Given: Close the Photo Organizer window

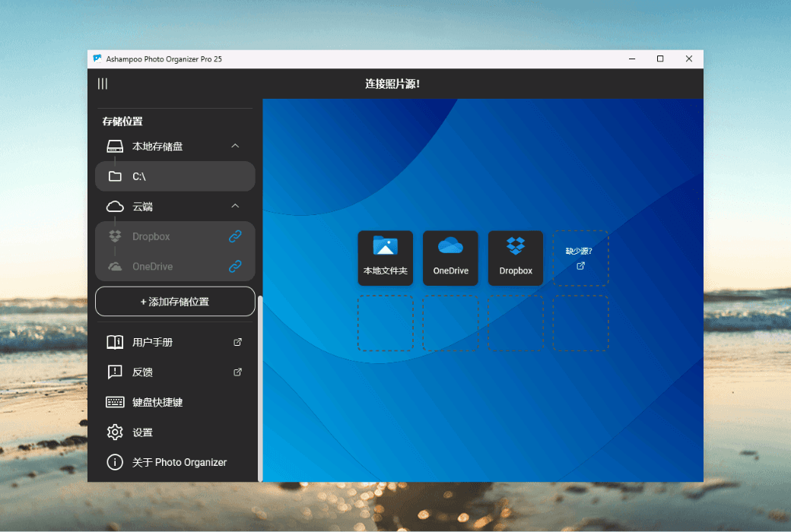Looking at the screenshot, I should pos(688,59).
